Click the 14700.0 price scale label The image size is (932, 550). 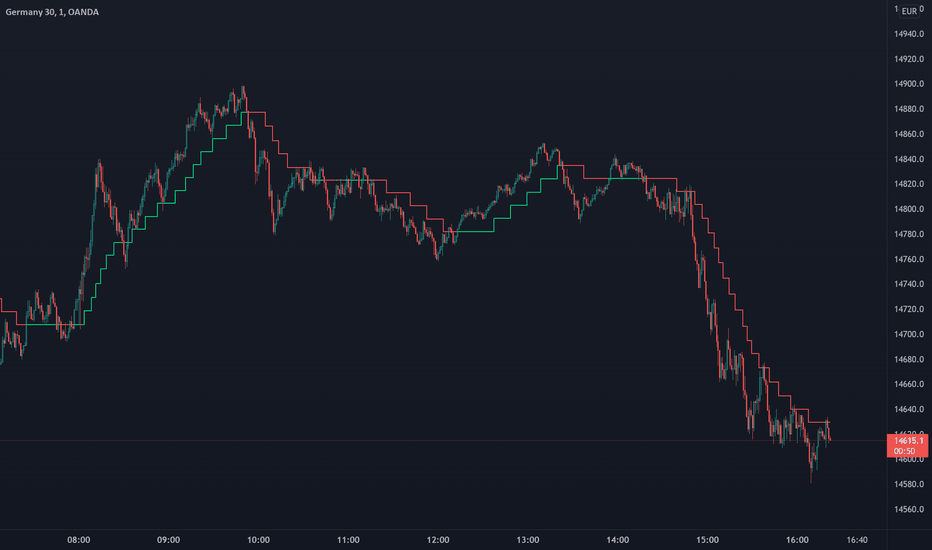click(x=909, y=334)
